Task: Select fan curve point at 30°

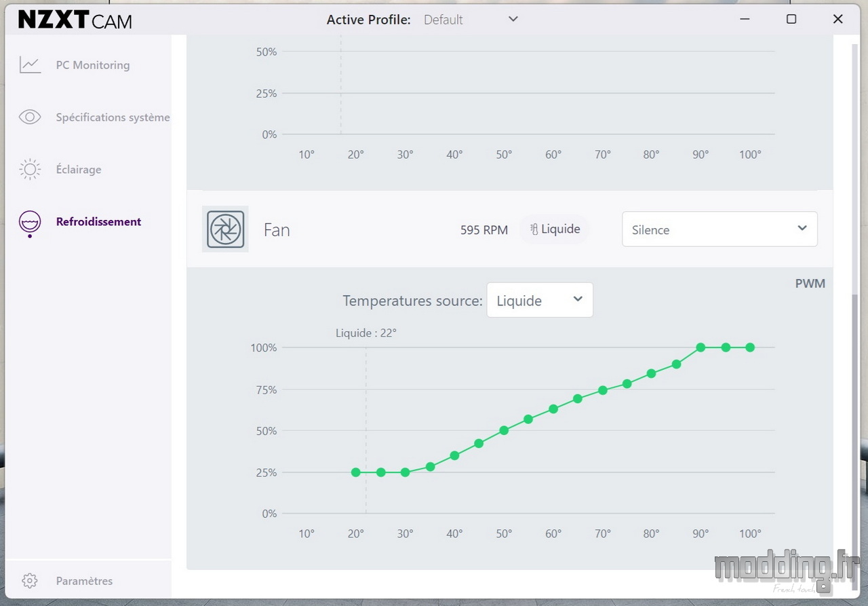Action: pyautogui.click(x=406, y=472)
